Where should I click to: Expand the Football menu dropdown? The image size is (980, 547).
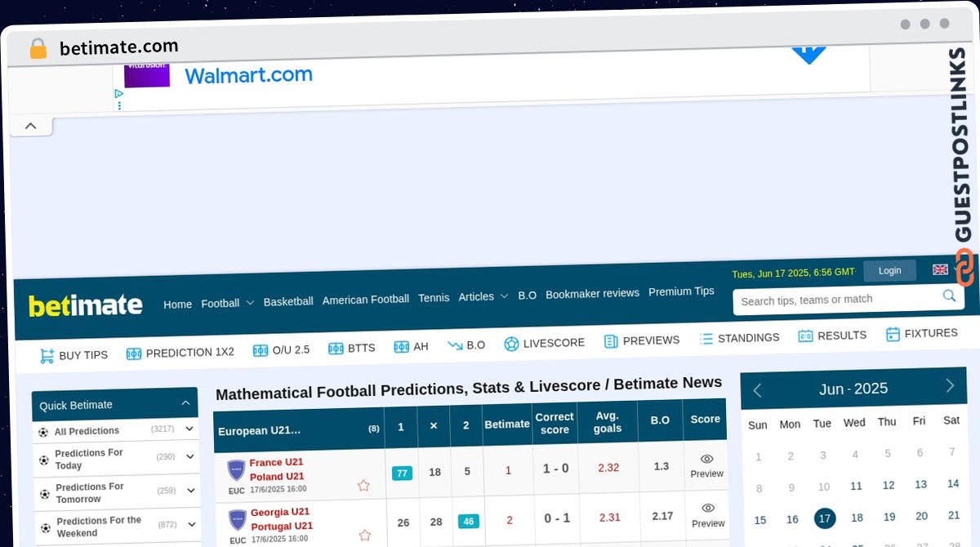pos(227,303)
